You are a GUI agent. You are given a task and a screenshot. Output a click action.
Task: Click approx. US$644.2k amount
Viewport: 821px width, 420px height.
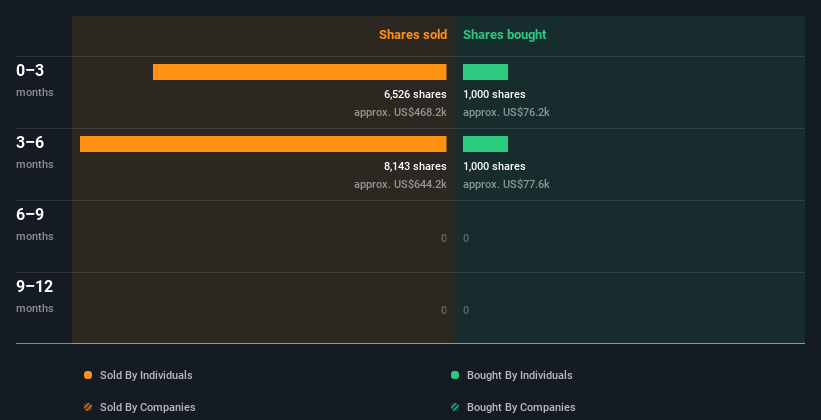pyautogui.click(x=401, y=184)
